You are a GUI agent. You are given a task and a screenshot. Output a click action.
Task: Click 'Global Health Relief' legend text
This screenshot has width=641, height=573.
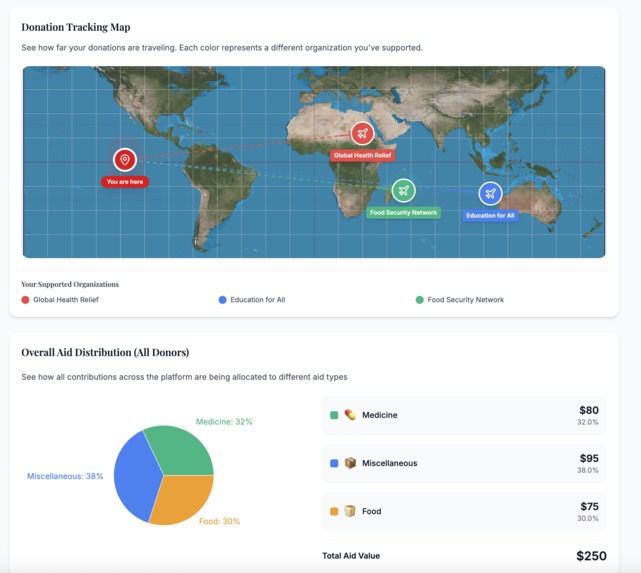coord(66,300)
